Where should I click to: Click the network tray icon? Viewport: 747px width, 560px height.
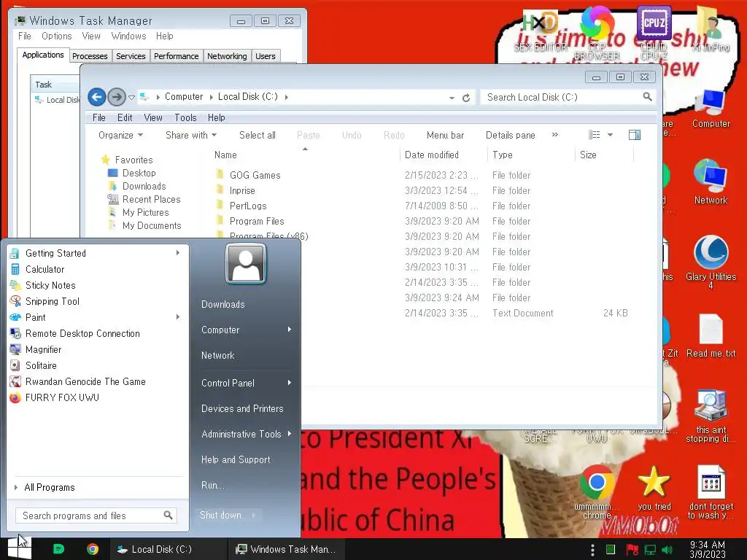(650, 550)
